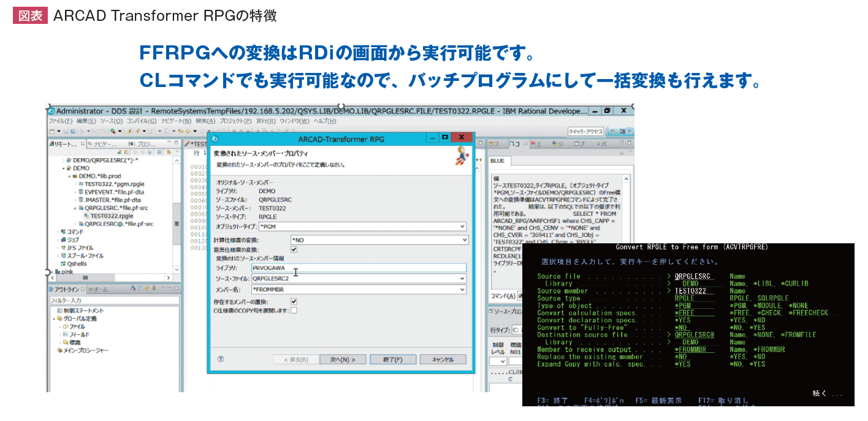Open the 計算仕様書の変換 dropdown showing *NO

pos(379,240)
